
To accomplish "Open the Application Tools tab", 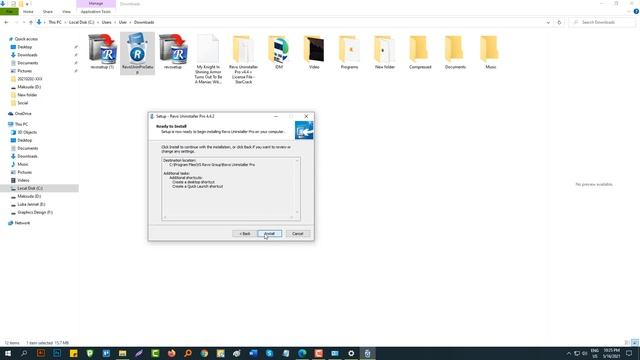I will coord(96,11).
